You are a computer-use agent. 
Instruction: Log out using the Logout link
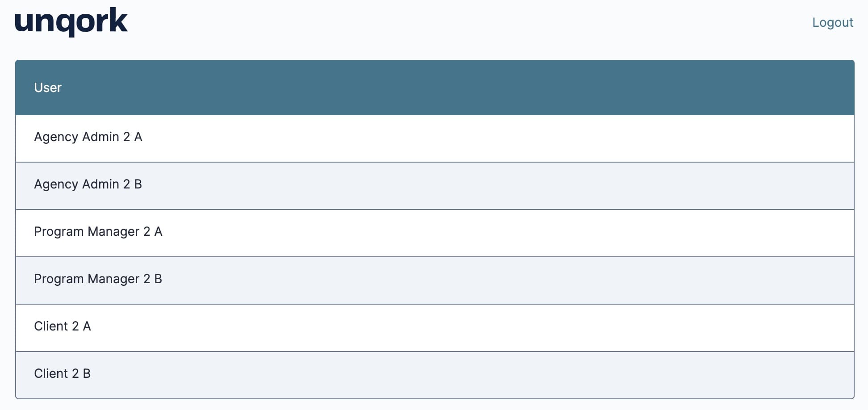click(832, 22)
